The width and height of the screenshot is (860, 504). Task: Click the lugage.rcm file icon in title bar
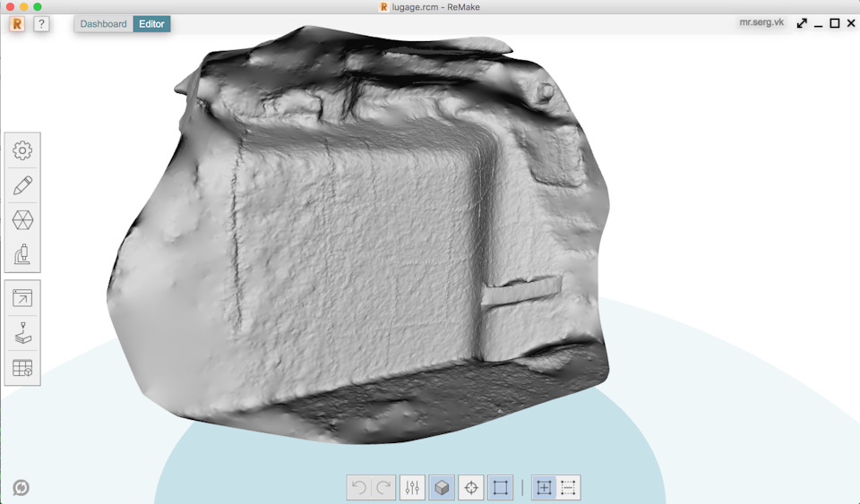[383, 7]
